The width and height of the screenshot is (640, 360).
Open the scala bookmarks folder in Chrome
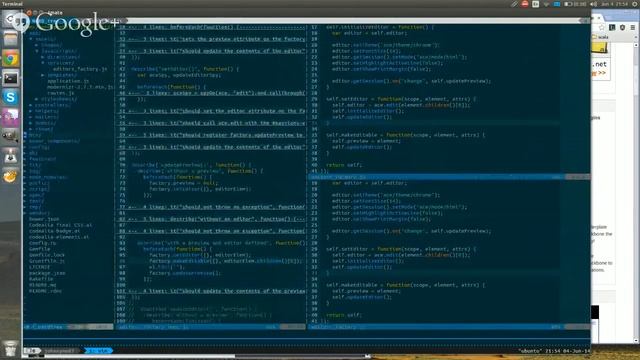coord(600,37)
